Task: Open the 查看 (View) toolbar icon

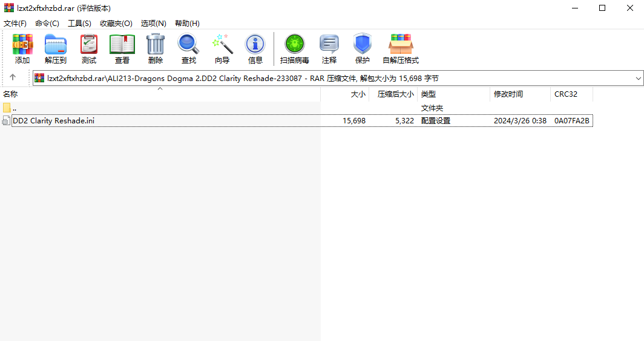Action: pos(122,48)
